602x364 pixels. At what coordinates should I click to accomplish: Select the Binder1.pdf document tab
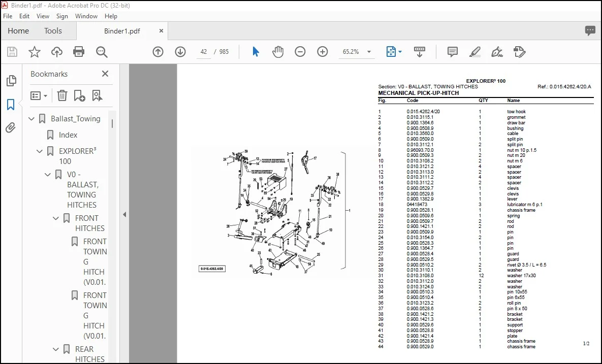click(122, 31)
